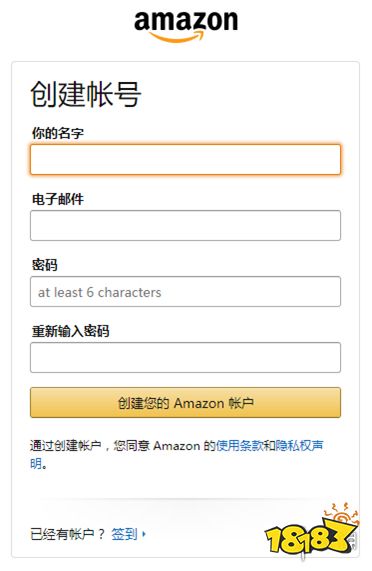Click the Amazon logo at top

pos(186,26)
